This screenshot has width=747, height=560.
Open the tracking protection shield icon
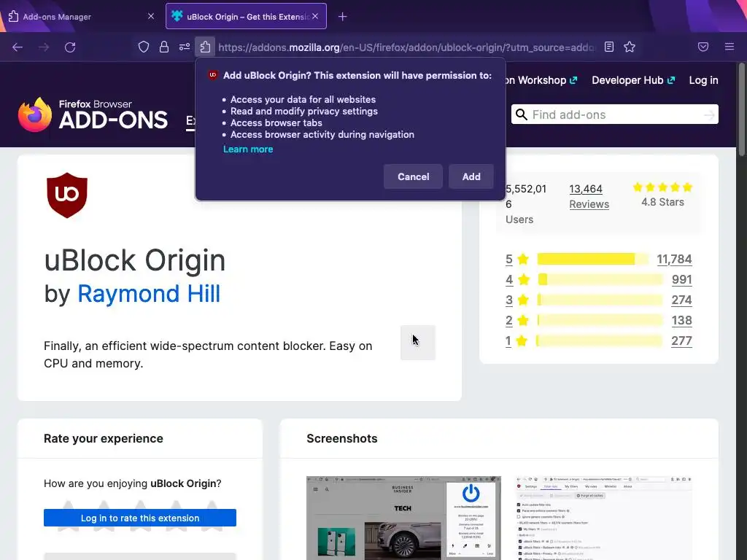144,47
